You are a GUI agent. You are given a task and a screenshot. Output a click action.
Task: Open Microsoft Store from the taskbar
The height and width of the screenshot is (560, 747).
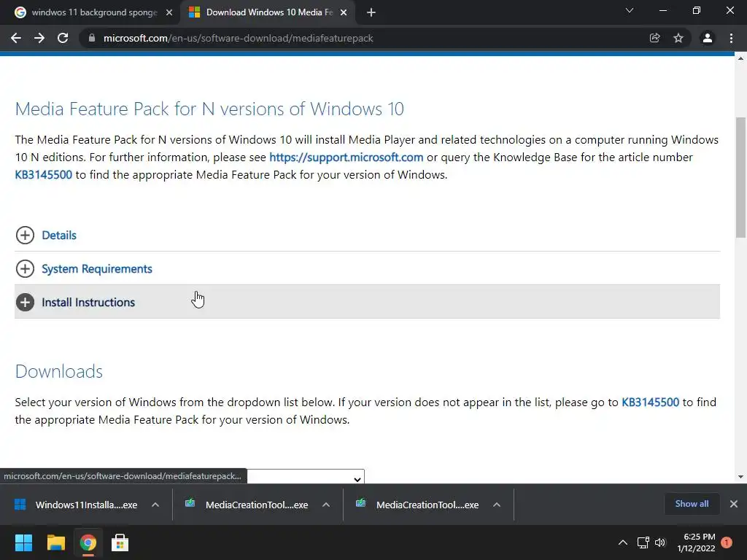pos(120,542)
